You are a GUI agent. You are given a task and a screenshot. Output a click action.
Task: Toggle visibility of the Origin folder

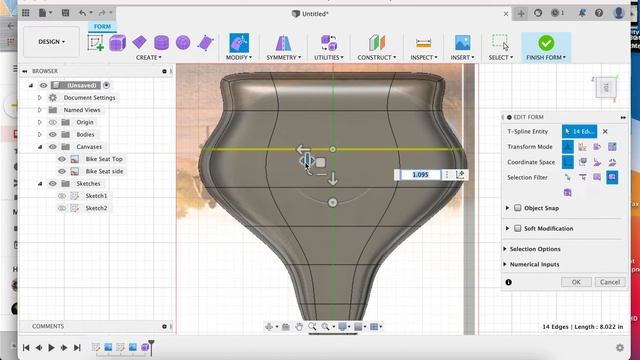point(53,122)
